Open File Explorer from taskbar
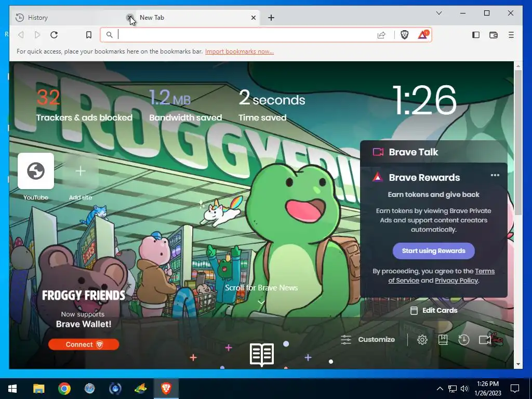This screenshot has height=399, width=532. pyautogui.click(x=38, y=389)
